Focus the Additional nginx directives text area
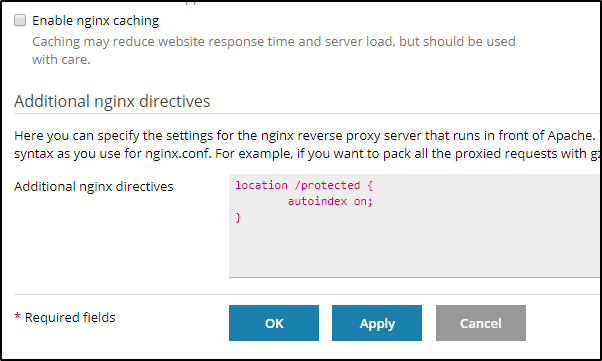The height and width of the screenshot is (361, 602). 415,225
